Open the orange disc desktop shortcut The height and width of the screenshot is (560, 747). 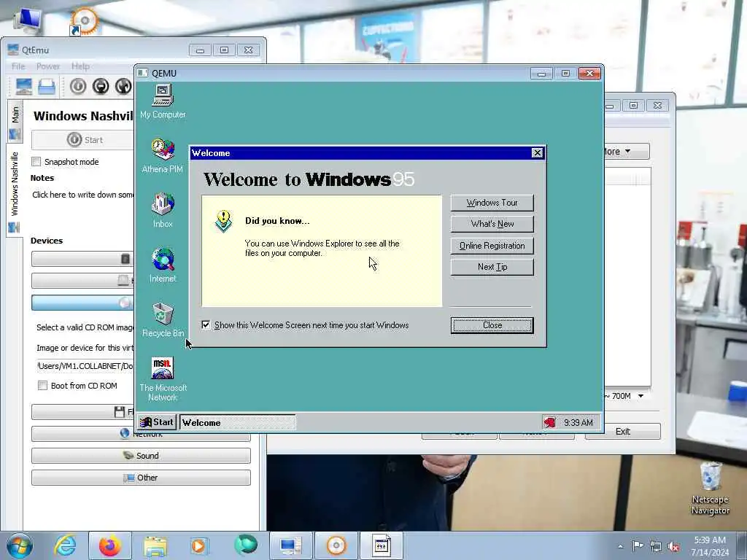(84, 21)
